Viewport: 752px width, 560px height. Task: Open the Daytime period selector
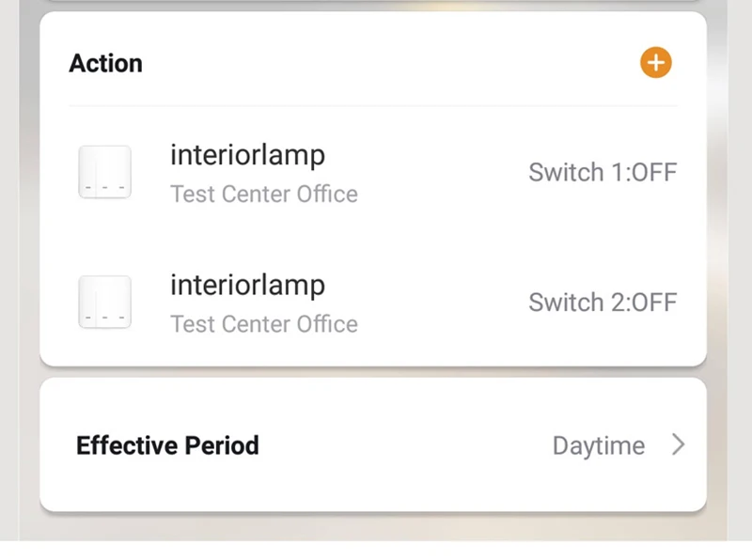pos(598,445)
